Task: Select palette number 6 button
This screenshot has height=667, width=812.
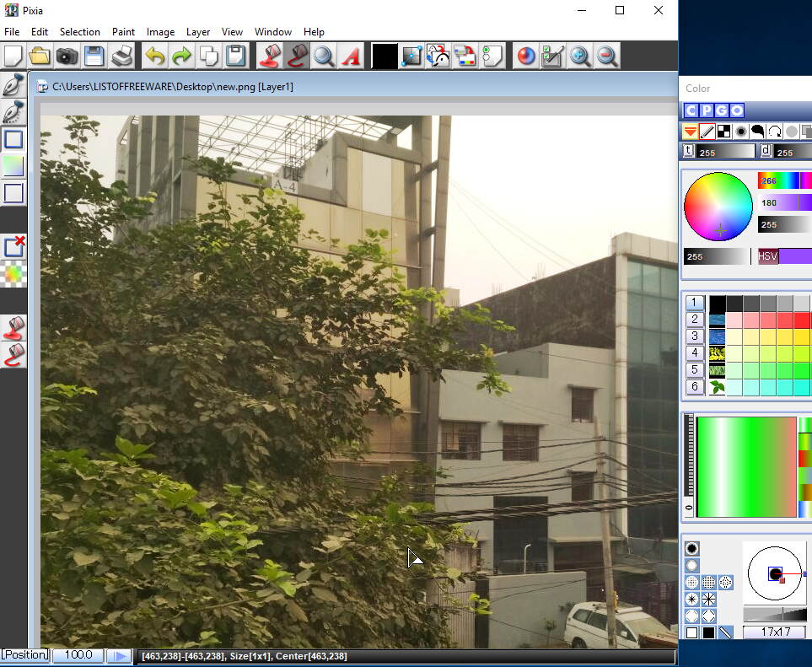Action: 695,387
